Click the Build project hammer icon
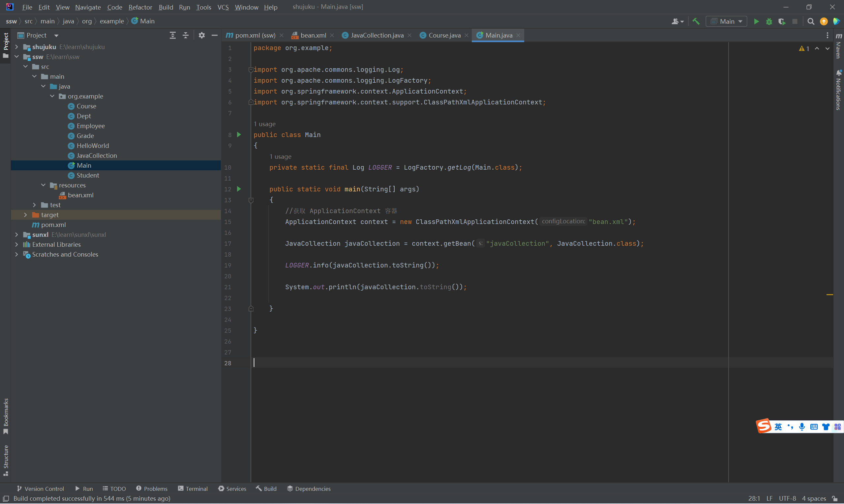Screen dimensions: 844x504 pos(696,21)
